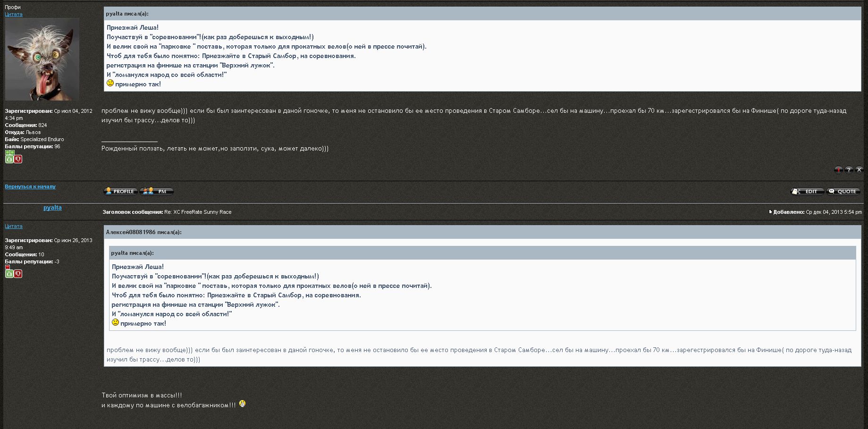Viewport: 868px width, 429px height.
Task: Click the green reputation bar of first poster
Action: tap(9, 152)
